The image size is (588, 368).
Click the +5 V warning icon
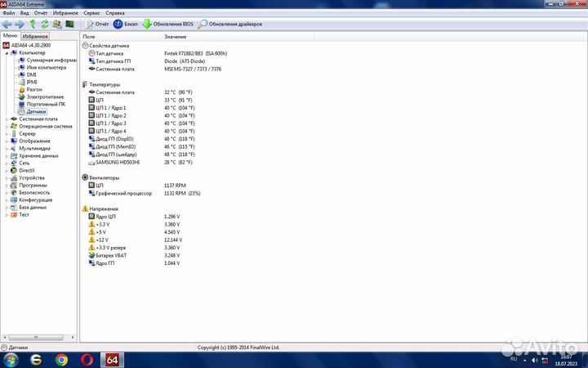(91, 232)
